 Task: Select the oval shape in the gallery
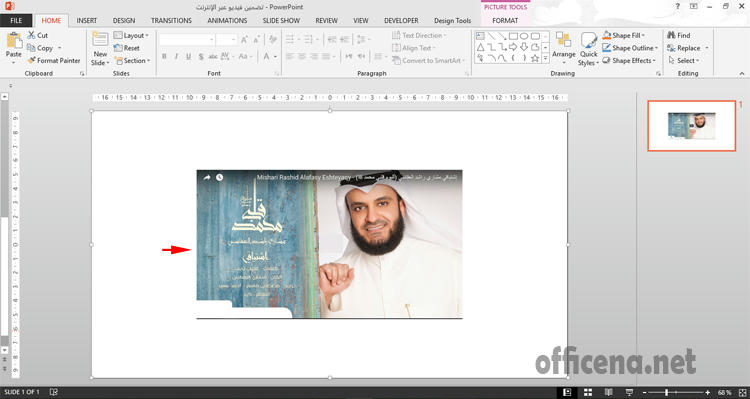tap(524, 36)
